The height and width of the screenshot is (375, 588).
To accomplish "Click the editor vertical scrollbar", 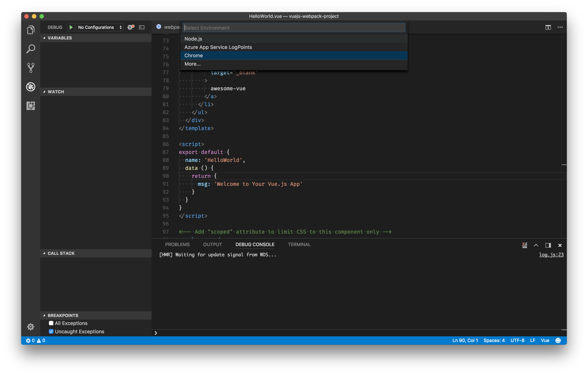I will point(564,136).
